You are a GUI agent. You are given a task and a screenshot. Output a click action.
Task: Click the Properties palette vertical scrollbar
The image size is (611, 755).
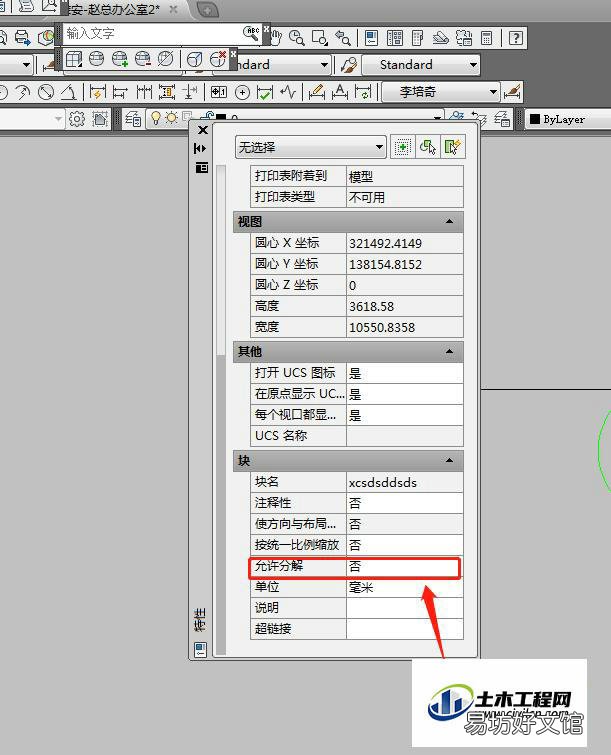[x=221, y=409]
